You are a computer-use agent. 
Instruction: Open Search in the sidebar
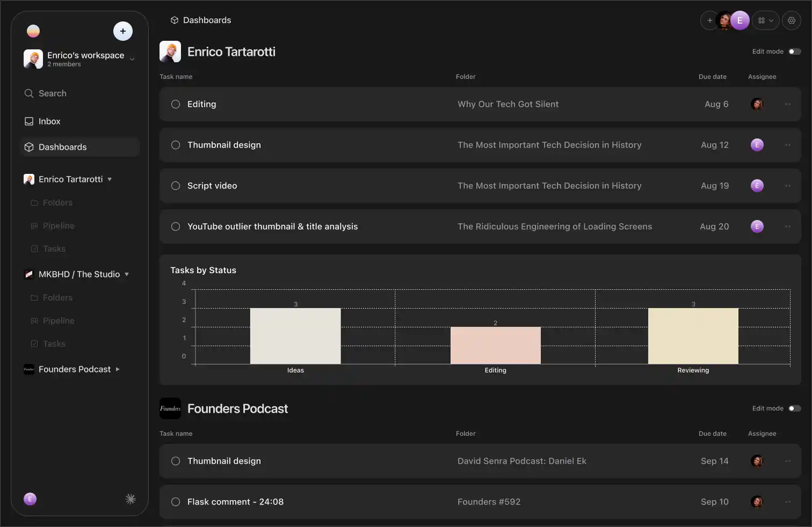click(x=52, y=93)
